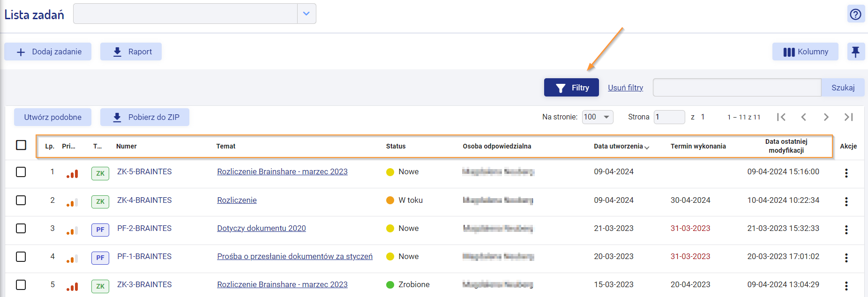Click overdue date 31-03-2023 for PF-2-BRAINTES
Viewport: 868px width, 297px height.
click(x=690, y=228)
